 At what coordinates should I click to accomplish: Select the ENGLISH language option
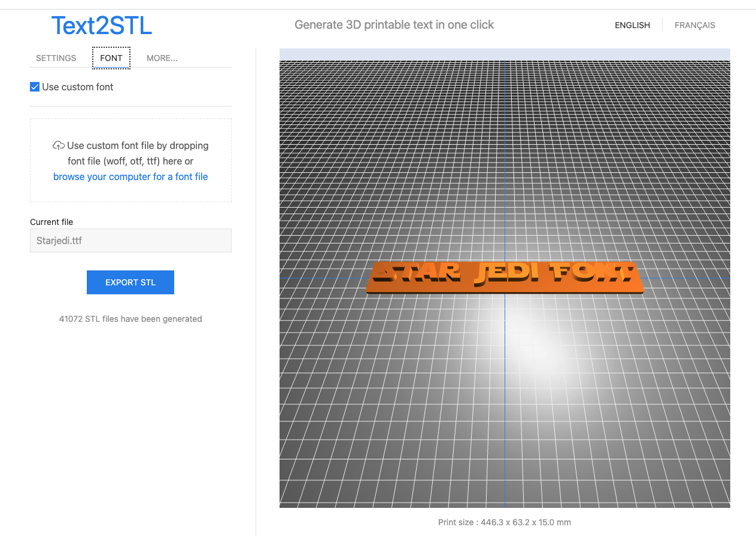632,25
